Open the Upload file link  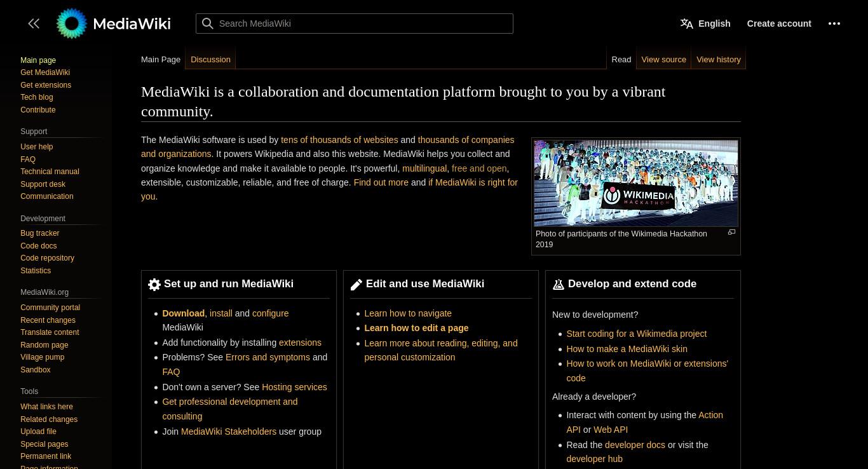point(38,432)
